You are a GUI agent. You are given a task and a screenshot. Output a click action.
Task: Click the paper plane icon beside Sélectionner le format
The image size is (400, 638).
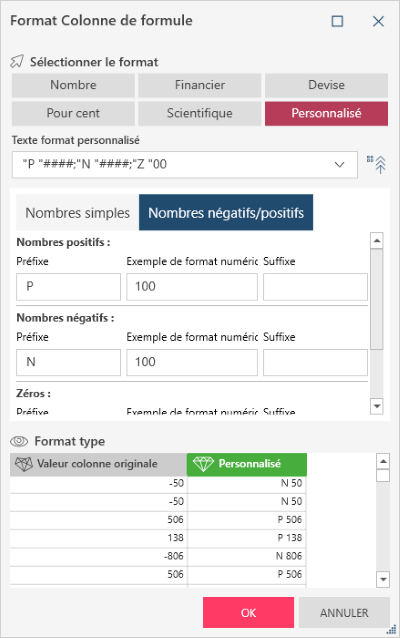pos(17,62)
